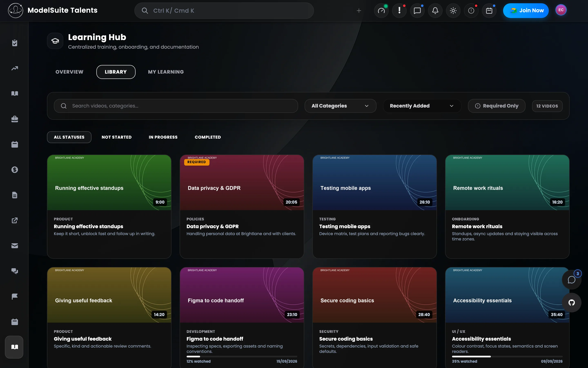Filter by Not Started status
The width and height of the screenshot is (588, 368).
click(x=117, y=137)
